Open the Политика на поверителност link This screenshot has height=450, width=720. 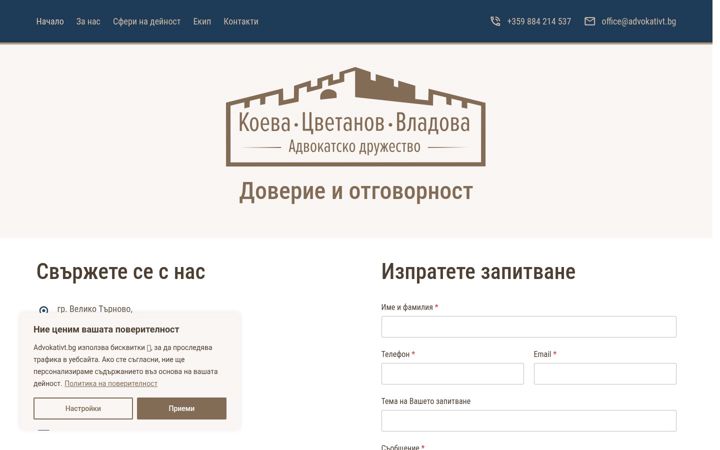pos(111,383)
